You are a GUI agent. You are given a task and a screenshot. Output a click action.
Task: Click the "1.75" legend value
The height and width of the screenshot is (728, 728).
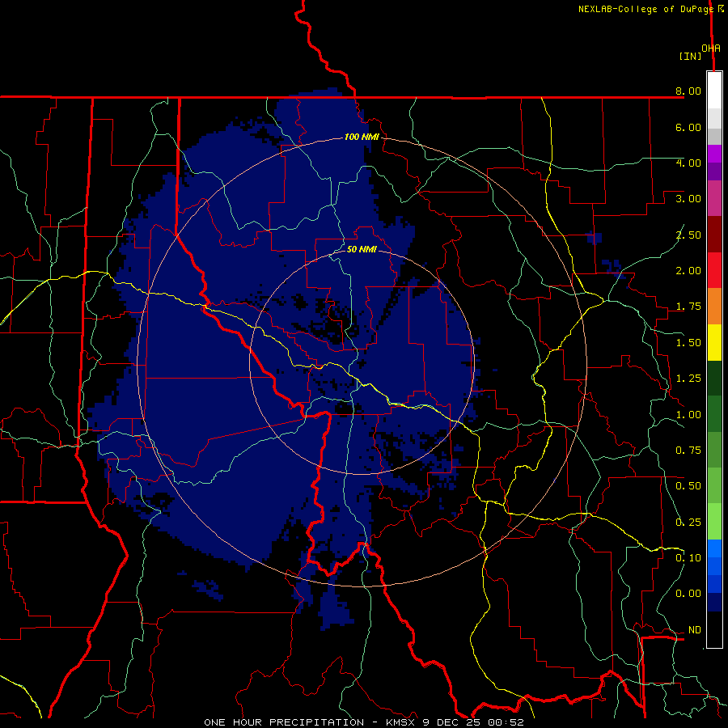click(688, 307)
